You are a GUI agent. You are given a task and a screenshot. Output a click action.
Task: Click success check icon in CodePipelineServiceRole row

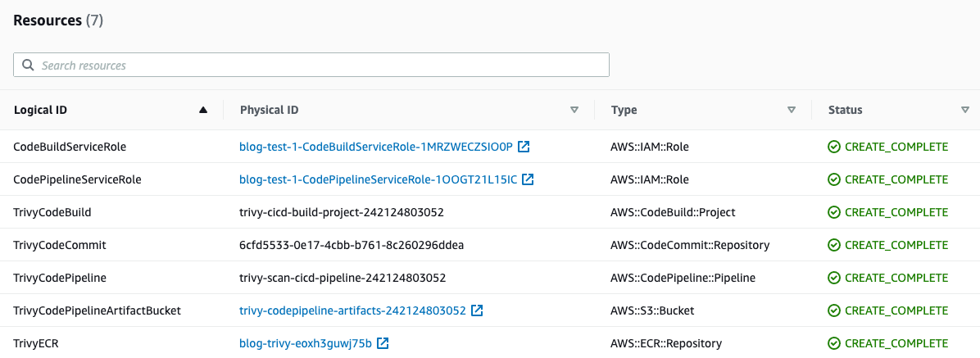point(834,179)
